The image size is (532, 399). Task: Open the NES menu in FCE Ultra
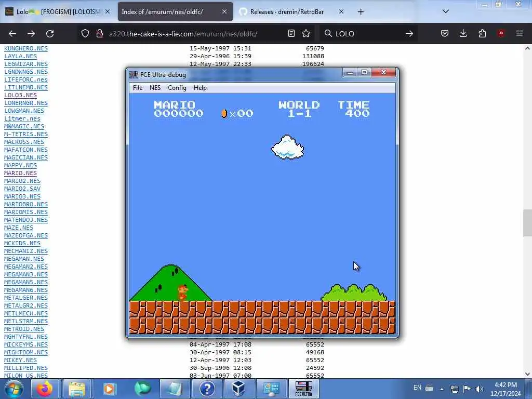[155, 87]
